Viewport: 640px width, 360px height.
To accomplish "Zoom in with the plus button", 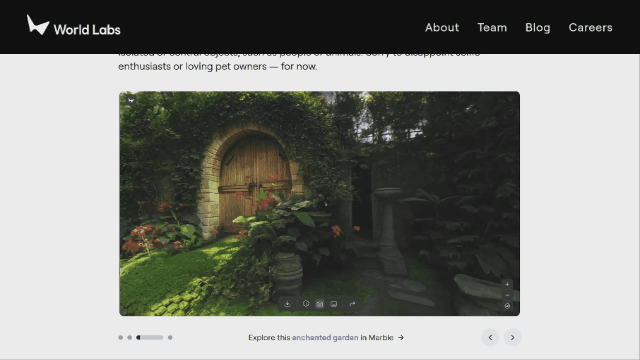I will pyautogui.click(x=507, y=284).
